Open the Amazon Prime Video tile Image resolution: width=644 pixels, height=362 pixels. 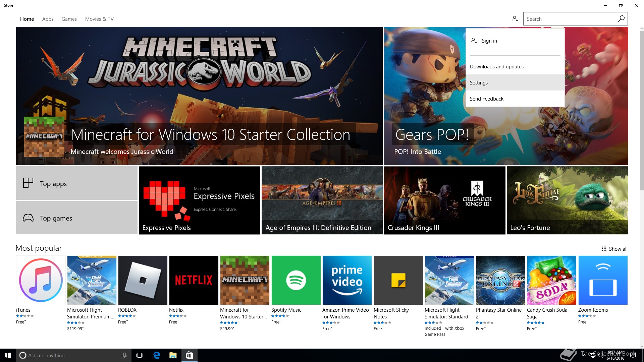click(x=347, y=280)
